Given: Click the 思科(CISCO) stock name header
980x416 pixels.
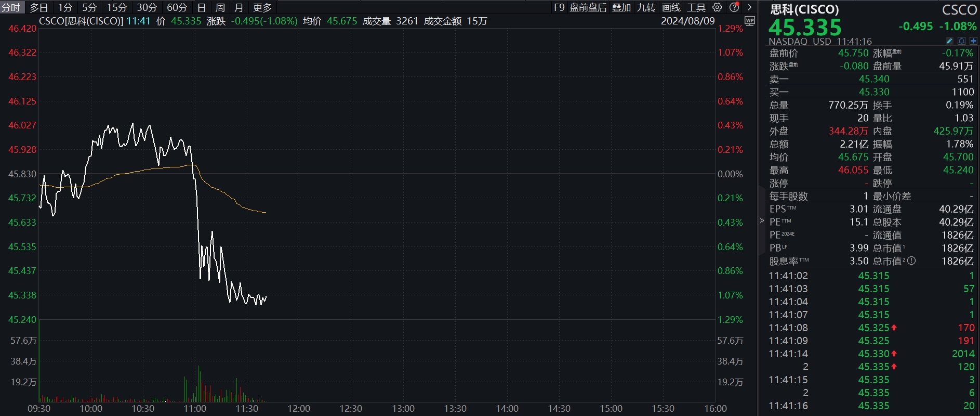Looking at the screenshot, I should 804,9.
